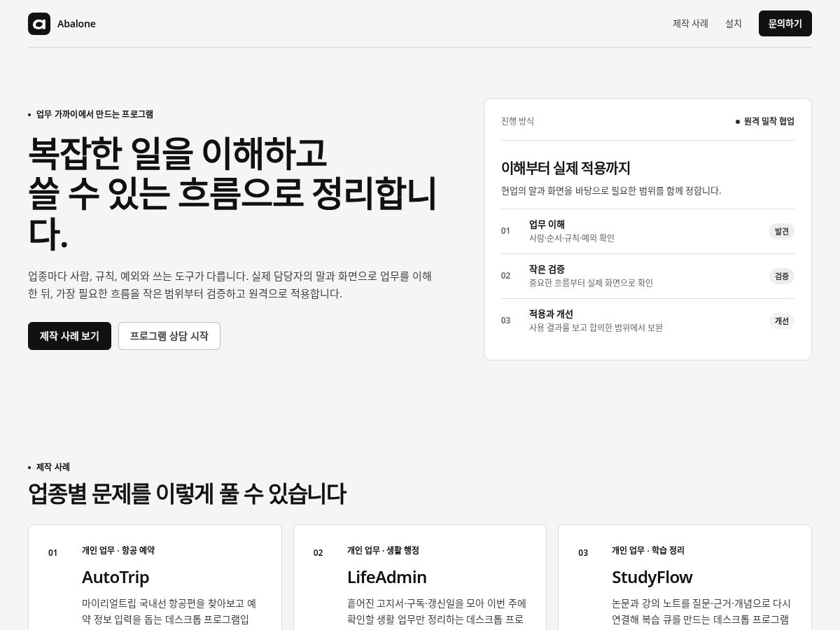Click 사용 결과를 보고 합의한 범위에서 보완 text
This screenshot has height=630, width=840.
click(x=596, y=328)
